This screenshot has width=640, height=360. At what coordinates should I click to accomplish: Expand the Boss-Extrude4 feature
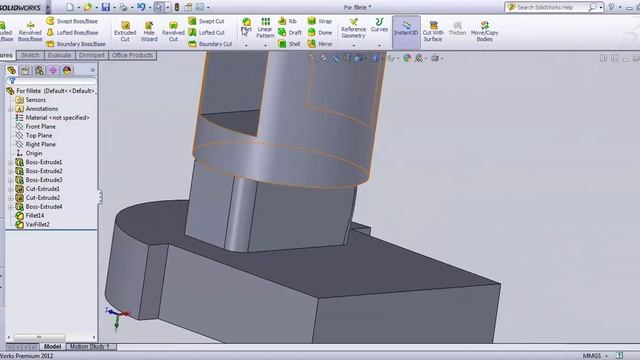[10, 207]
